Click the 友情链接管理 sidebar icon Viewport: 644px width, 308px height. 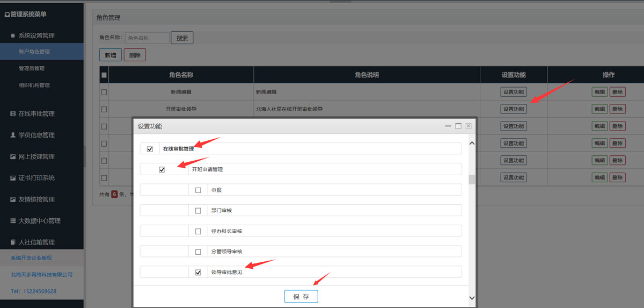pos(13,199)
